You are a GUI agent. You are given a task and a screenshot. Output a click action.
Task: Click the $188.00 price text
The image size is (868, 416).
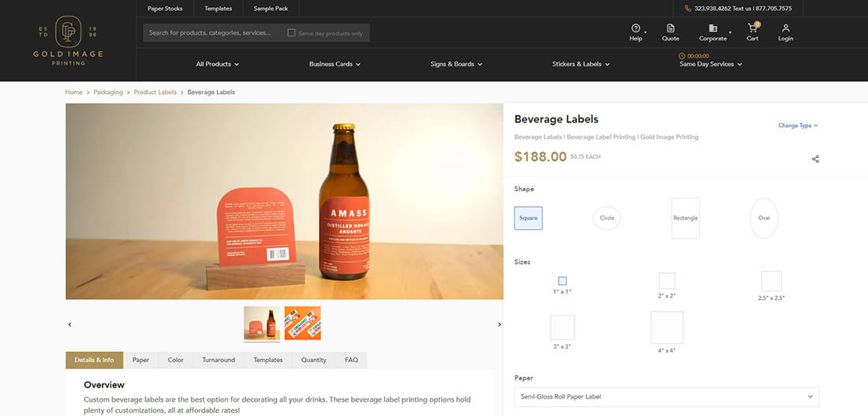click(541, 157)
